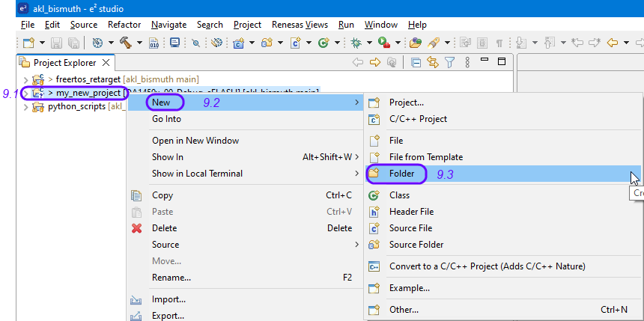The width and height of the screenshot is (644, 321).
Task: Click the green bug Debug icon
Action: pyautogui.click(x=356, y=43)
